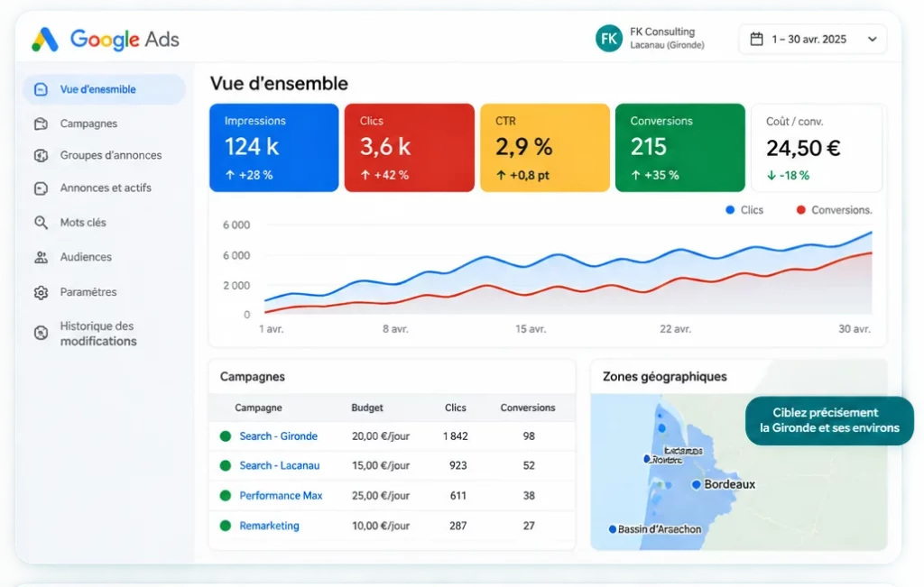Select the Impressions 124 k card
Image resolution: width=924 pixels, height=587 pixels.
(274, 148)
